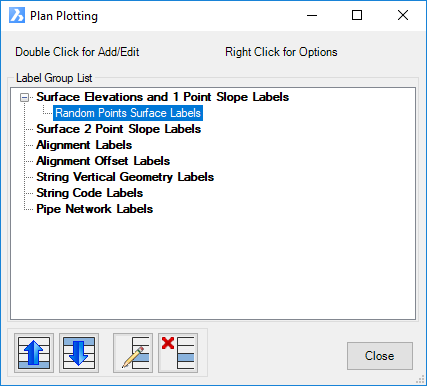Screen dimensions: 427x386
Task: Minimize the Plan Plotting window
Action: (312, 15)
